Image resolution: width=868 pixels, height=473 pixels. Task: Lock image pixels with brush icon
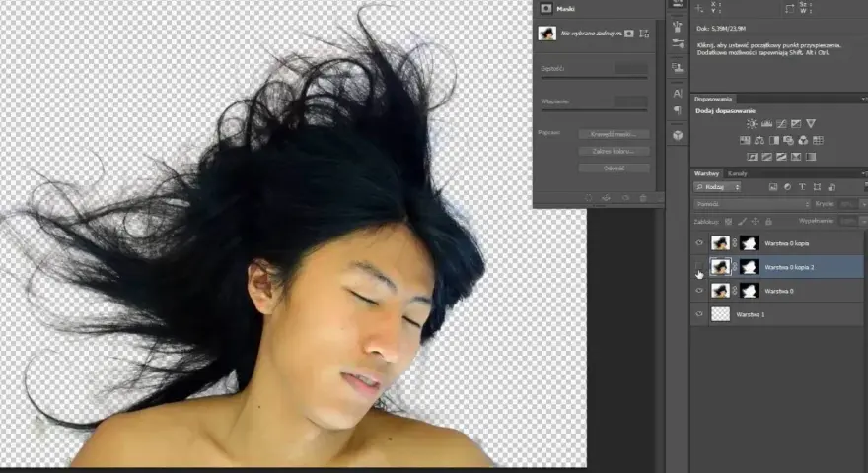tap(742, 222)
